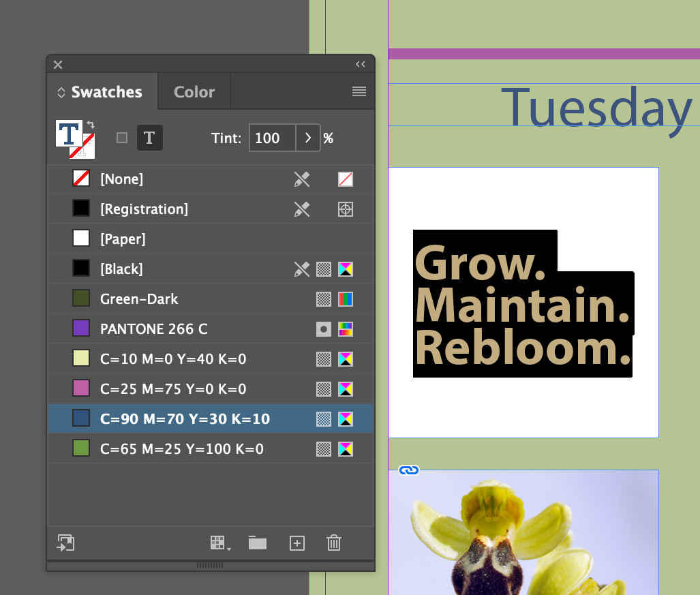Choose the Green-Dark swatch

pos(210,299)
